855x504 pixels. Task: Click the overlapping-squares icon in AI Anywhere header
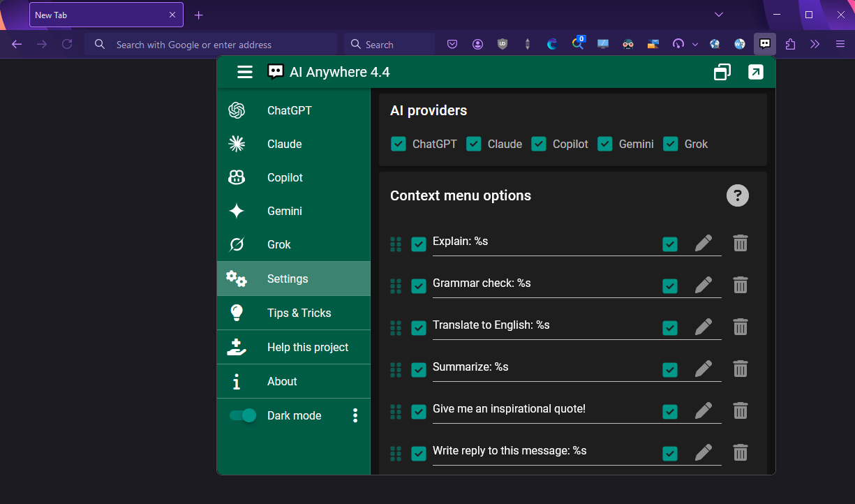(722, 72)
